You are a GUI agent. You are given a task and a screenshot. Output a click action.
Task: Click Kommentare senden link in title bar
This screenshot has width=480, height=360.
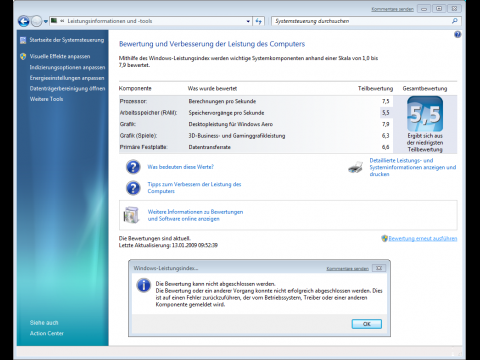point(392,9)
